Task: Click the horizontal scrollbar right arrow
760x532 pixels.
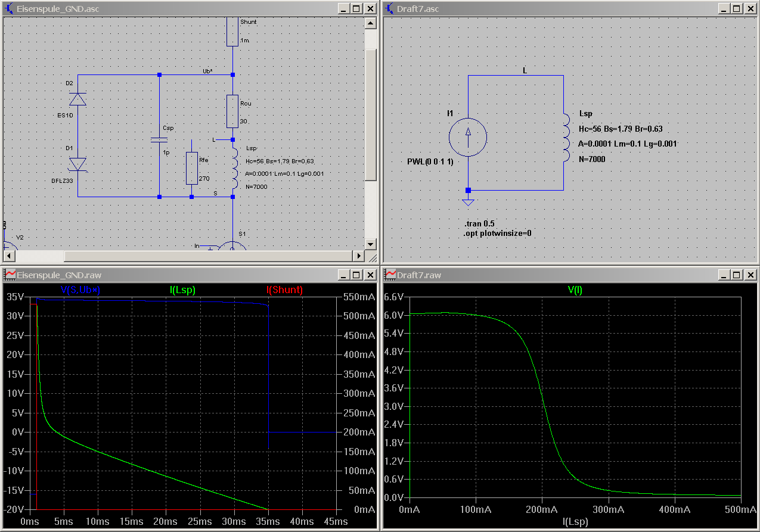Action: coord(358,256)
